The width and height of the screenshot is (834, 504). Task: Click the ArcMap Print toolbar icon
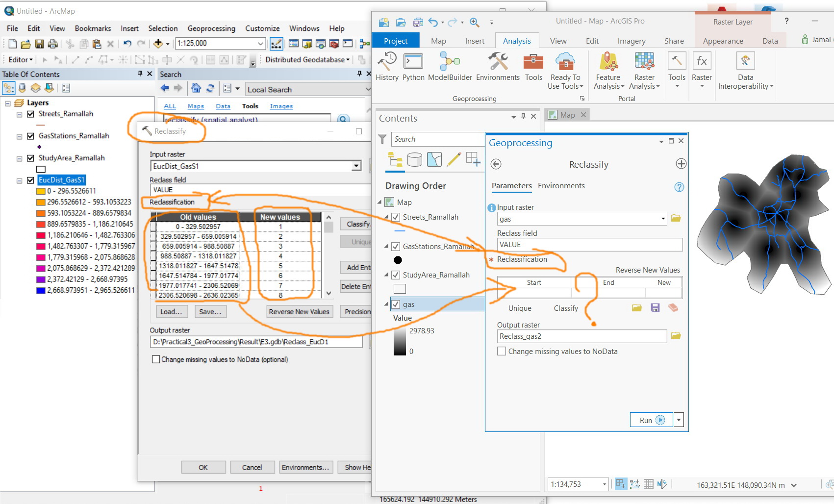coord(52,44)
